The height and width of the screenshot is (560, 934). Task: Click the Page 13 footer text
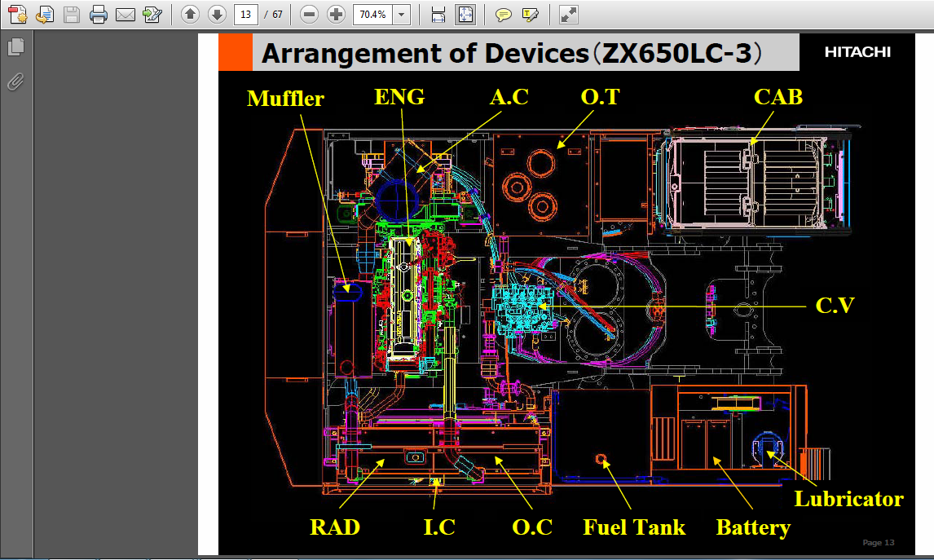coord(879,542)
